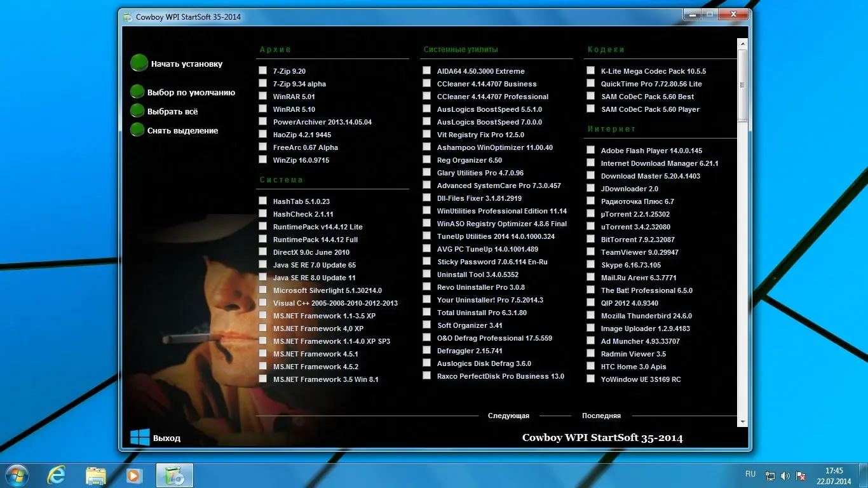The image size is (868, 488).
Task: Tick the Defraggler 2.15.741 checkbox
Action: pos(427,350)
